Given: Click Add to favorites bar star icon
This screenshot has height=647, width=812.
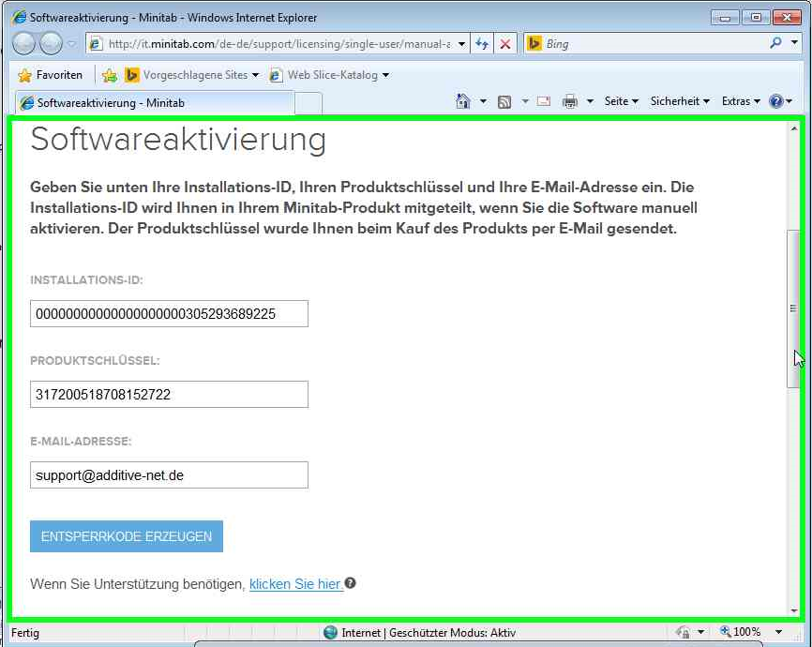Looking at the screenshot, I should [x=110, y=76].
